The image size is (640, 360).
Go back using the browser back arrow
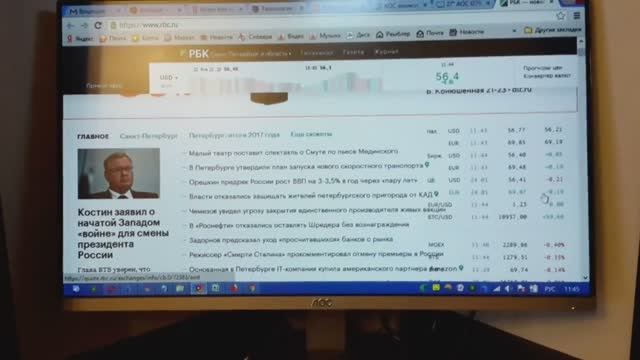pos(70,26)
